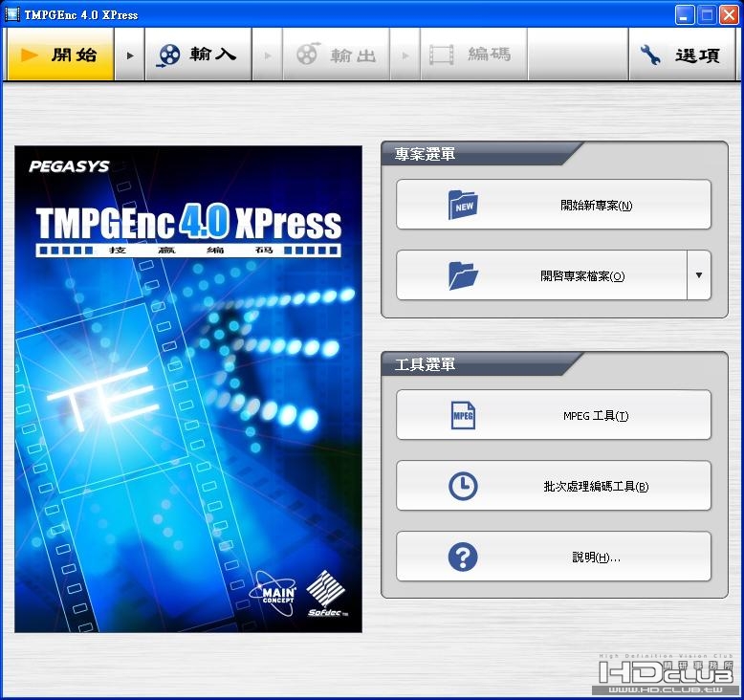Click 開啟專案檔案(O) to open a project file
Image resolution: width=744 pixels, height=700 pixels.
coord(541,275)
